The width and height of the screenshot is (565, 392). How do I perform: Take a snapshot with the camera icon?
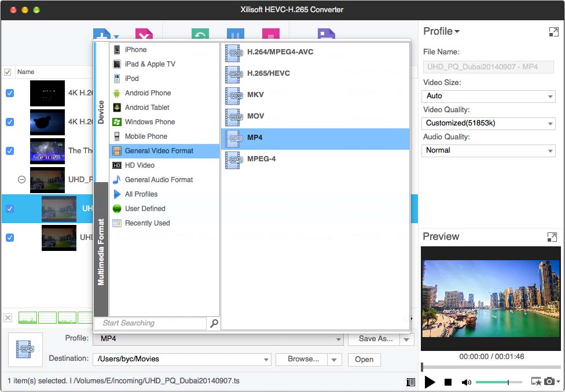click(x=549, y=382)
